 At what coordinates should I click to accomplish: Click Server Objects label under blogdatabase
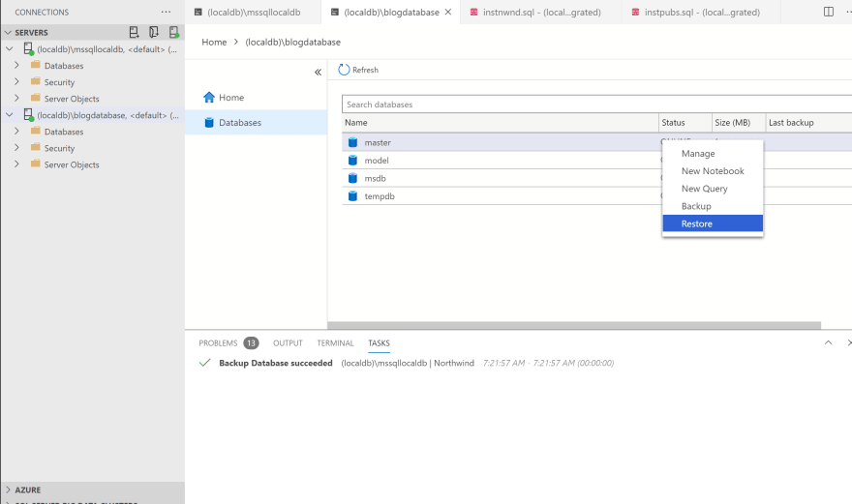[72, 164]
